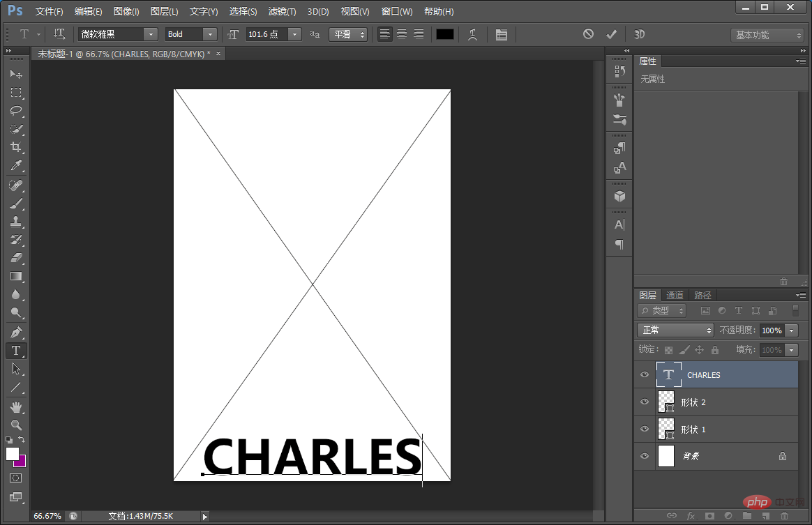Toggle Quick Mask mode
This screenshot has height=525, width=812.
(16, 478)
